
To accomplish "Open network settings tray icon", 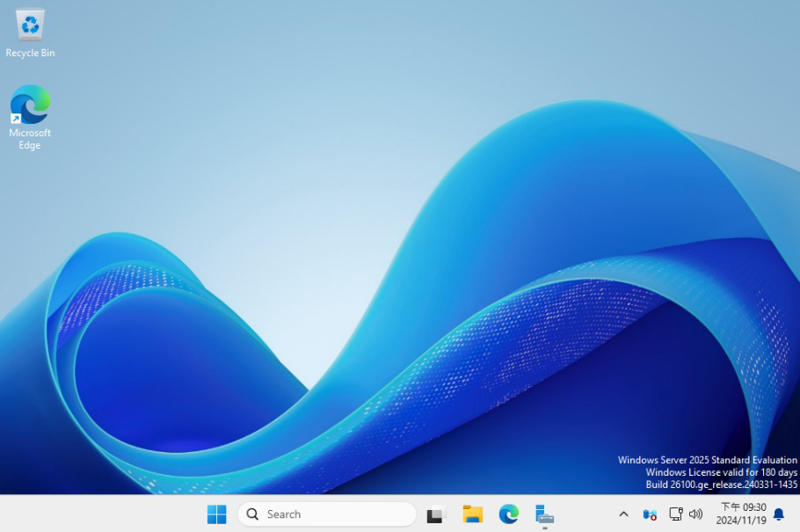I will click(x=676, y=514).
